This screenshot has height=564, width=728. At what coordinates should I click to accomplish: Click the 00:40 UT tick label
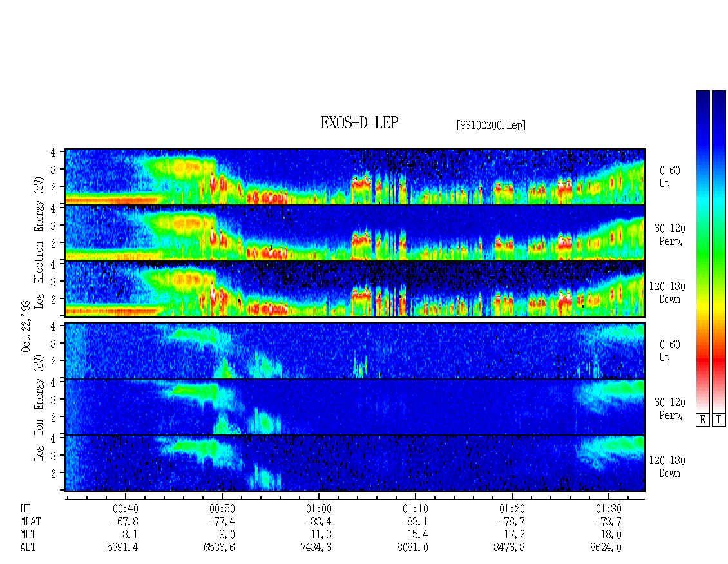pos(126,509)
